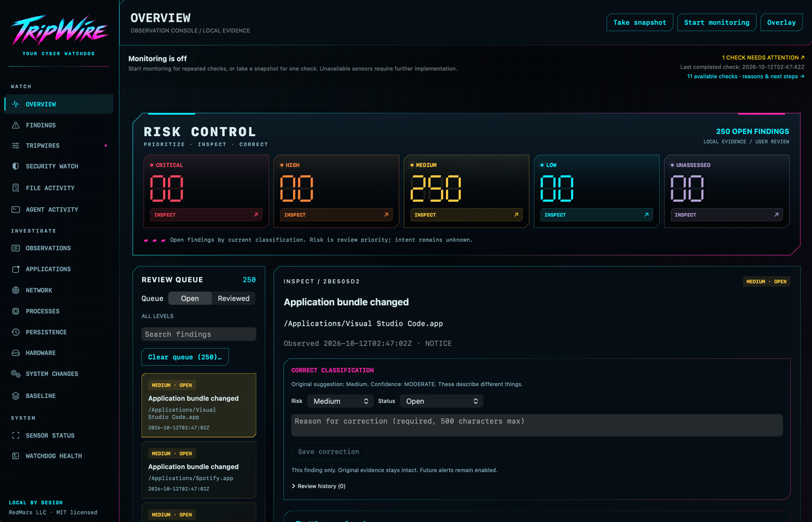Click the Findings warning triangle icon
The width and height of the screenshot is (812, 522).
(x=16, y=125)
